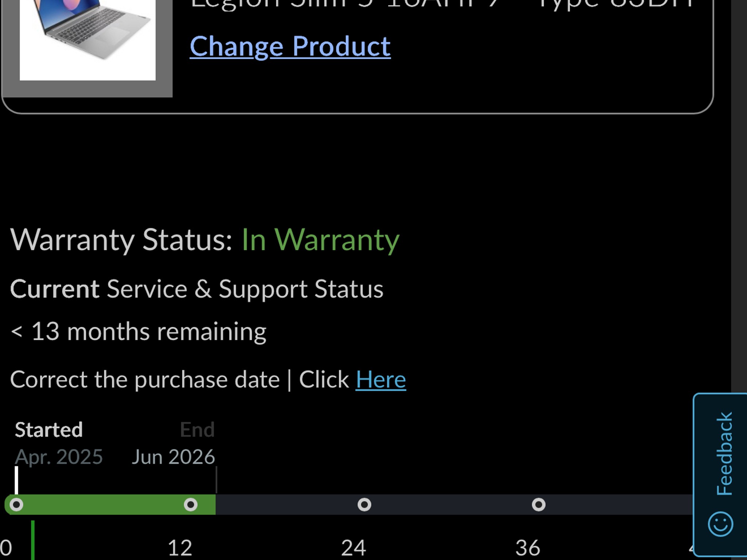Screen dimensions: 747x560
Task: Click the 24 month label below the timeline
Action: click(353, 547)
